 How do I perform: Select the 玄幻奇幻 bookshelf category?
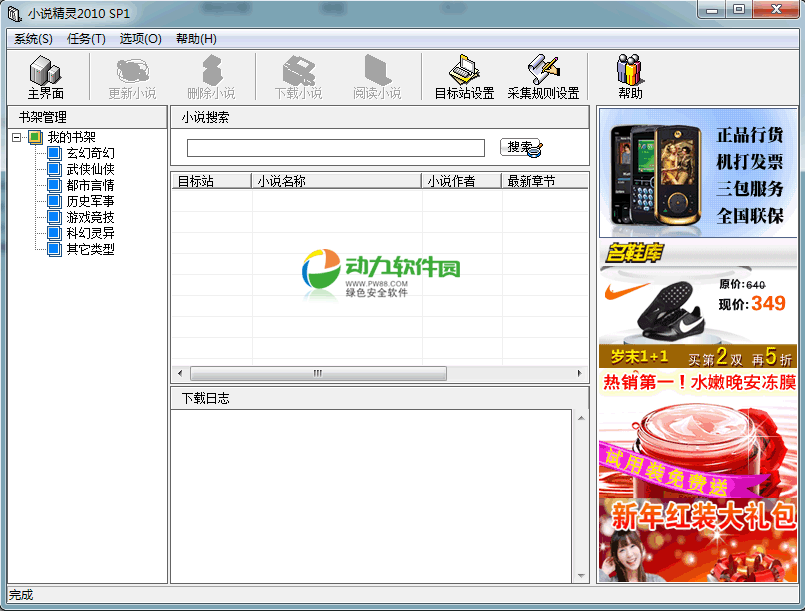(90, 153)
